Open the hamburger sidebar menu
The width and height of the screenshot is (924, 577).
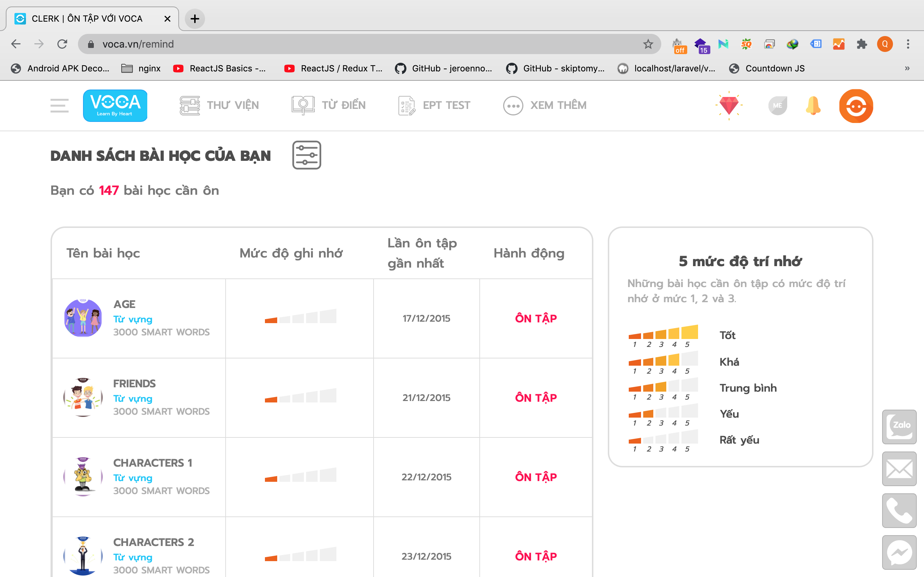click(59, 105)
